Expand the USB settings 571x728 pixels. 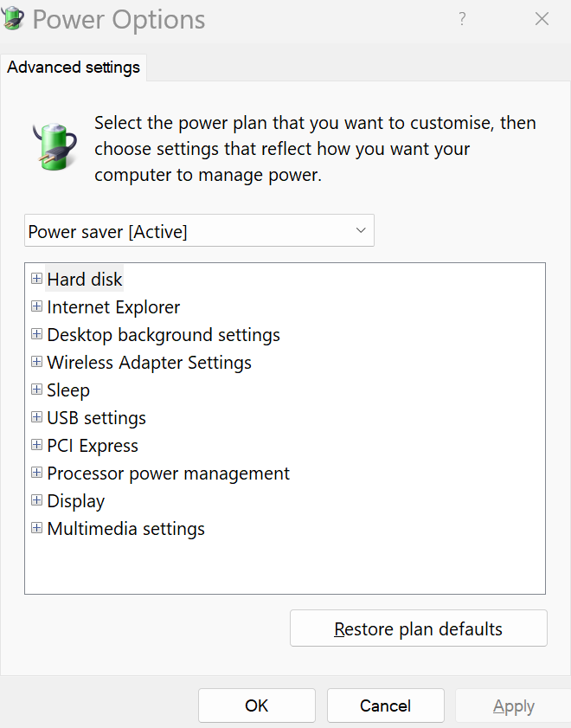coord(36,417)
